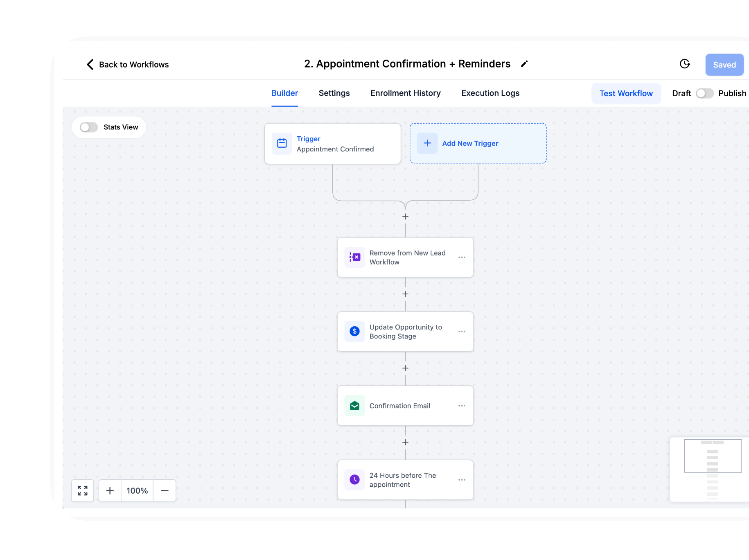Select the Appointment Confirmed trigger calendar icon
This screenshot has width=749, height=560.
[282, 143]
